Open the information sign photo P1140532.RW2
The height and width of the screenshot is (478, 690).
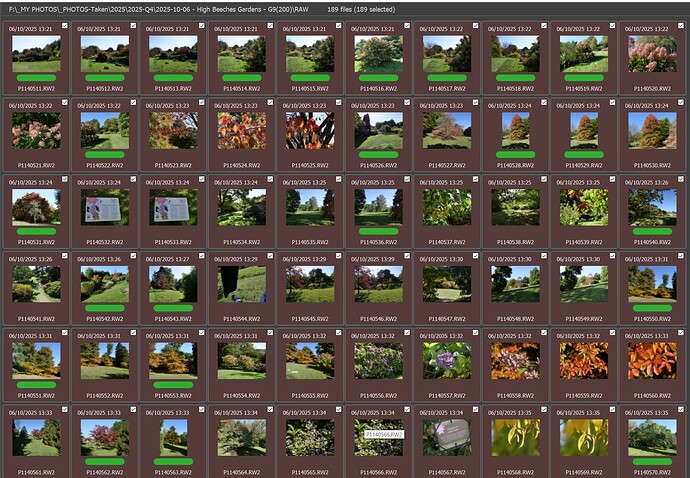(105, 207)
